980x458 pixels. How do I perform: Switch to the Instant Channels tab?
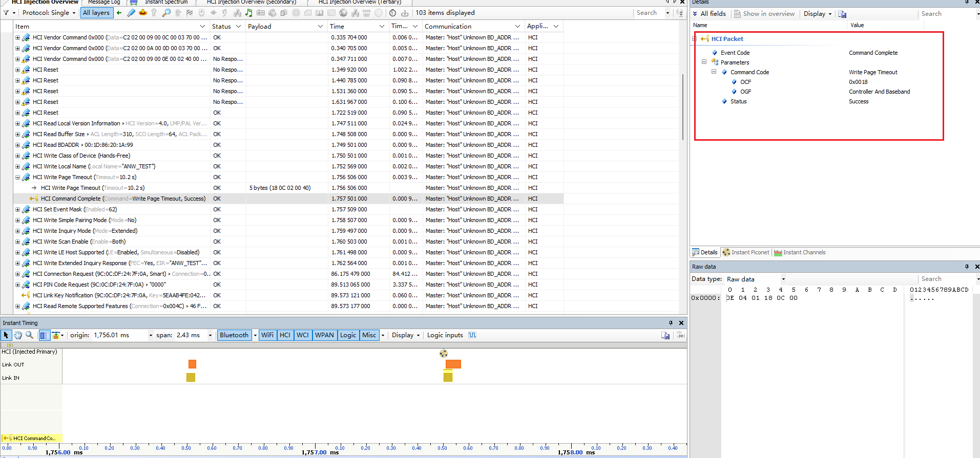point(800,252)
